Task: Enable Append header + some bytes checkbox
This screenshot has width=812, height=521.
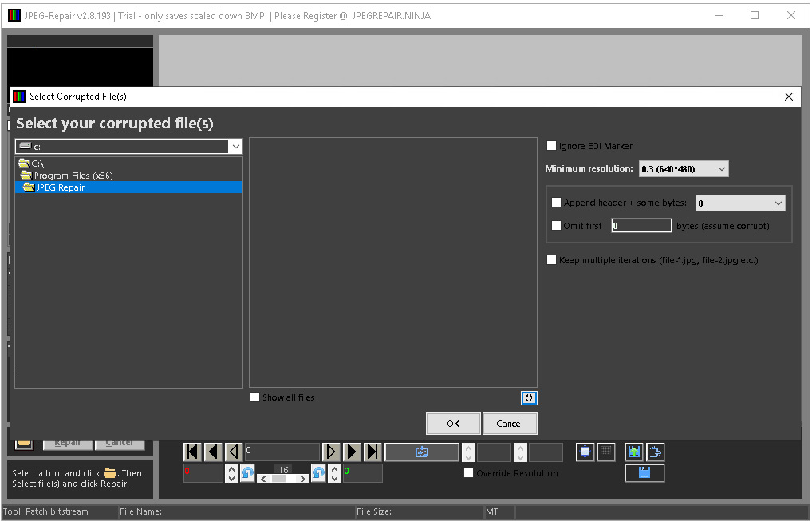Action: 556,203
